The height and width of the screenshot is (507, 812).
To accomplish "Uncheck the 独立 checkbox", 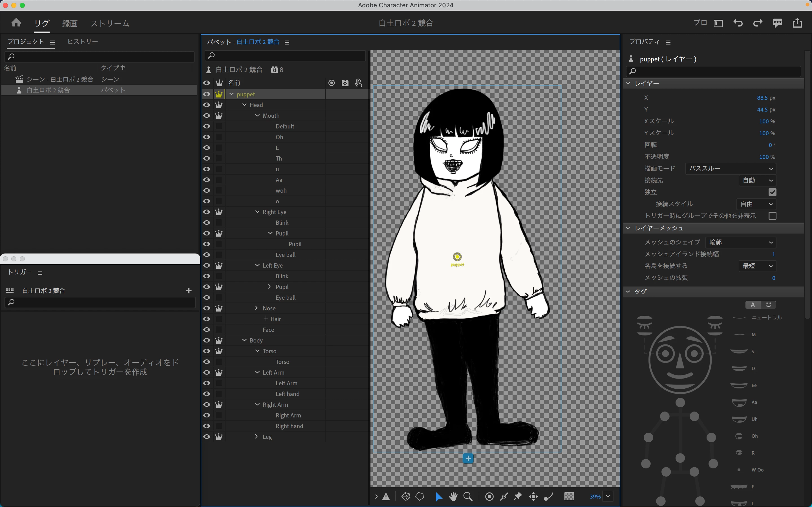I will click(x=773, y=192).
